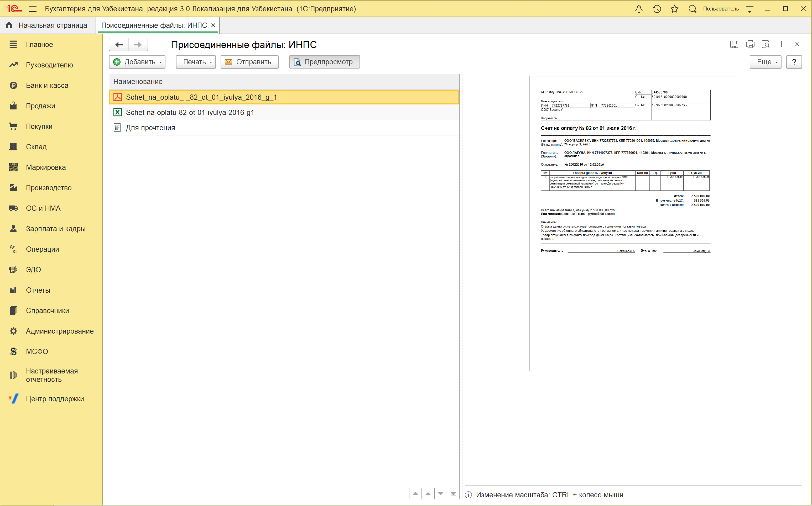Screen dimensions: 812x506
Task: Open service settings lines icon in title bar
Action: click(x=750, y=9)
